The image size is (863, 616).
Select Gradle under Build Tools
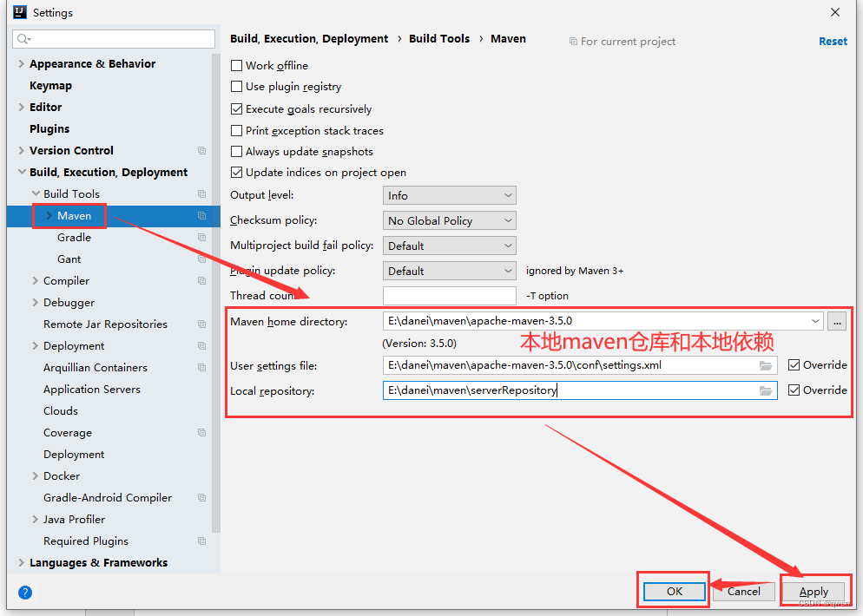pos(75,238)
